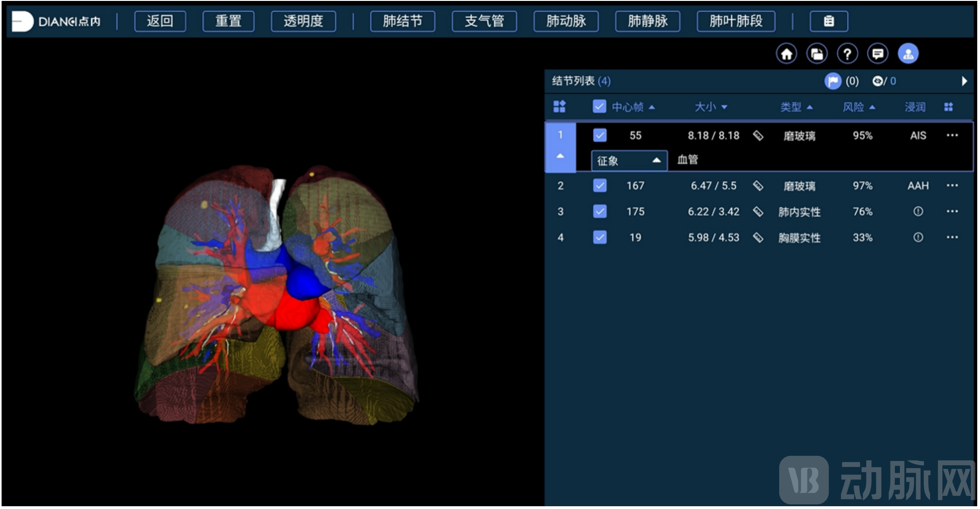This screenshot has height=509, width=980.
Task: Click the blue user profile icon
Action: point(908,54)
